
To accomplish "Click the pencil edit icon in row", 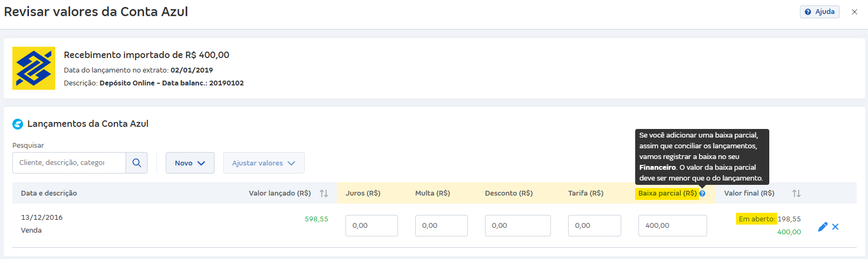I will coord(822,227).
